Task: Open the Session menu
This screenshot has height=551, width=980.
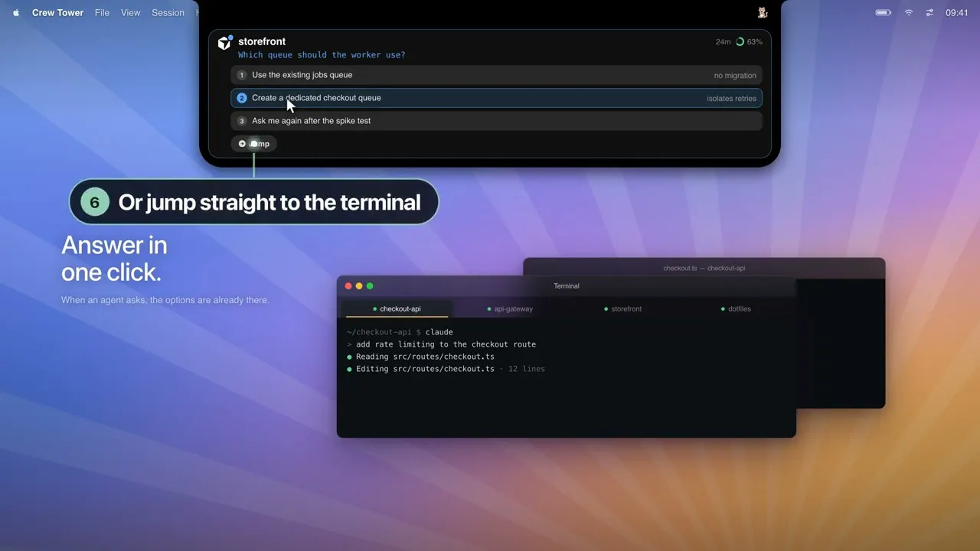Action: [x=168, y=12]
